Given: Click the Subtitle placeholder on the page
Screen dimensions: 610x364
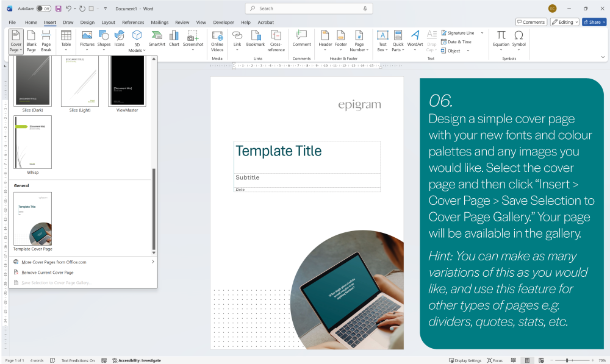Looking at the screenshot, I should [x=248, y=177].
